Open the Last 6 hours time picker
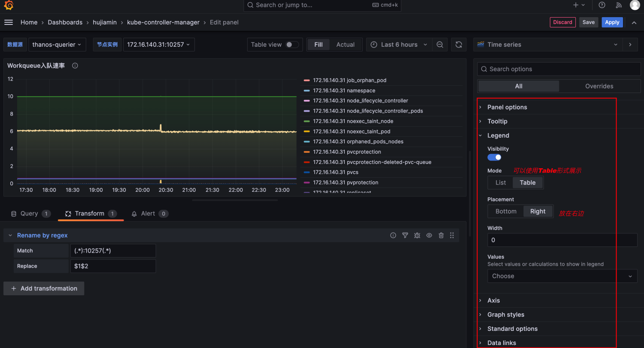 399,45
